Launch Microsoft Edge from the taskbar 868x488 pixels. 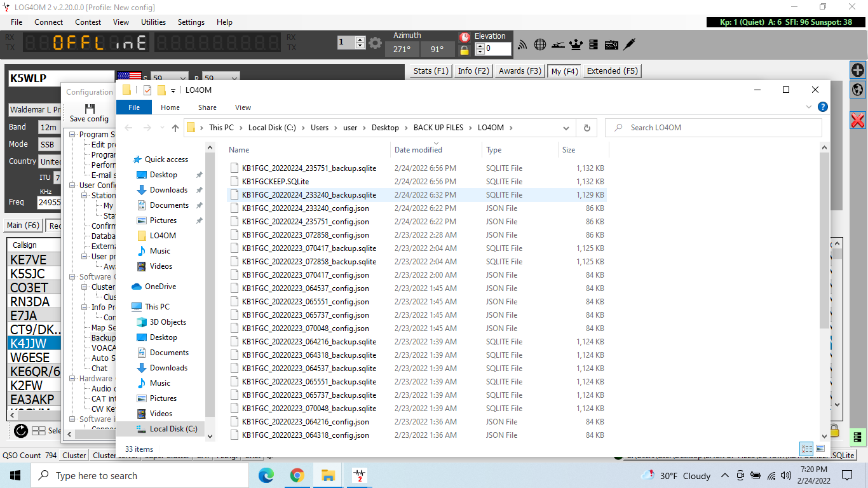(266, 475)
